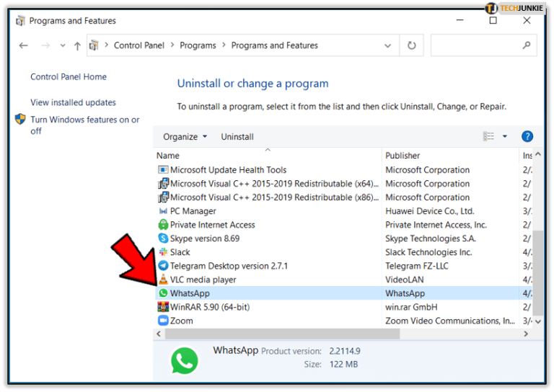
Task: Click publisher Zoom Video Communications
Action: click(450, 321)
